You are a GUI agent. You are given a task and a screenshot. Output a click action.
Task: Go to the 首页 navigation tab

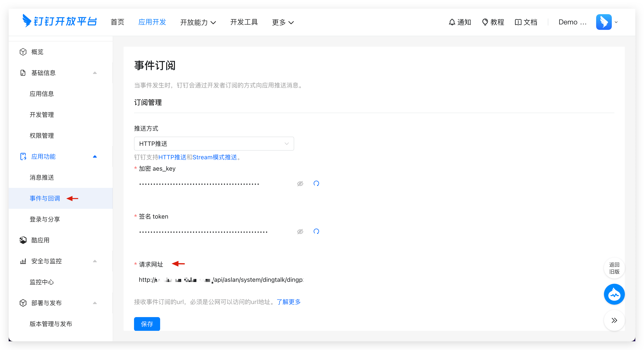pyautogui.click(x=117, y=22)
